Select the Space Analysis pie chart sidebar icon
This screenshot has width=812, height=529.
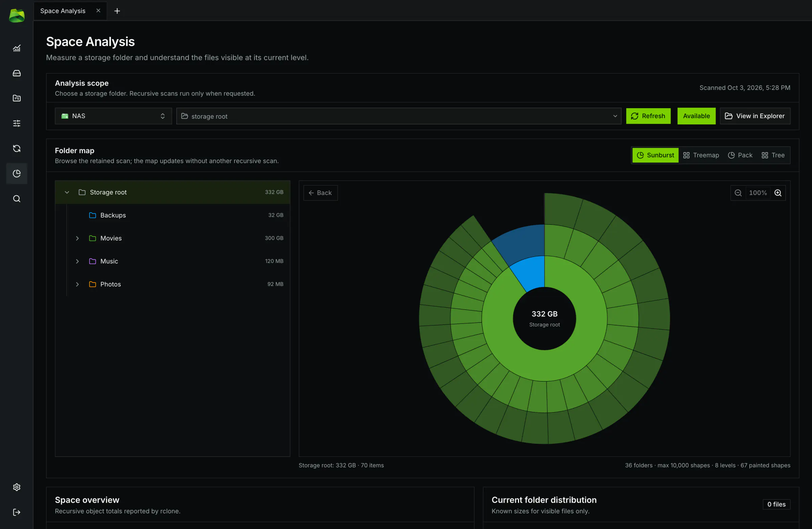[x=16, y=173]
